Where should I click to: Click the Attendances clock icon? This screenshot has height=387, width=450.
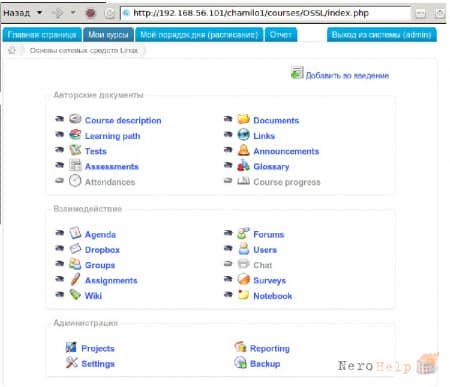pos(75,181)
